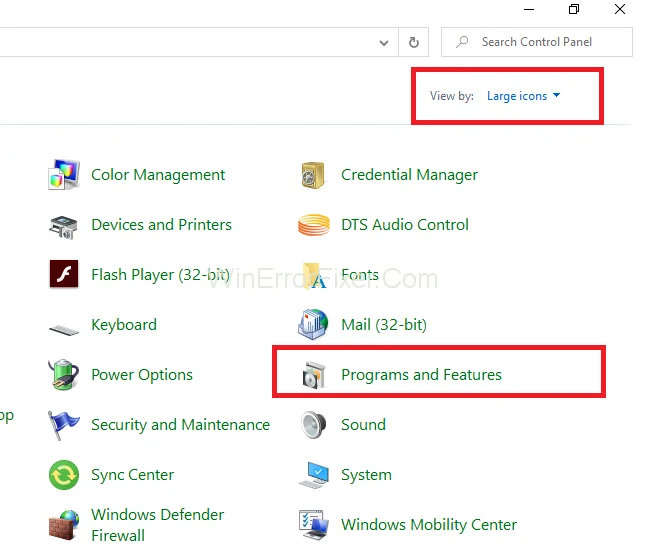Close the Control Panel window
Screen dimensions: 645x556
(620, 9)
